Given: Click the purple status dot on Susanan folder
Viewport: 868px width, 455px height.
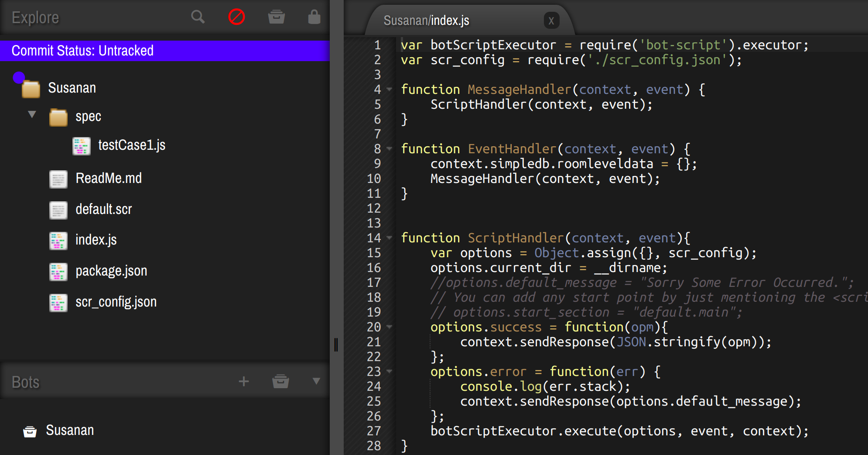Looking at the screenshot, I should [x=19, y=77].
